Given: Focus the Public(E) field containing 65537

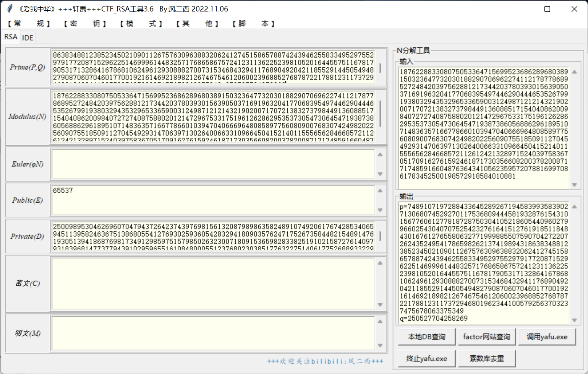Looking at the screenshot, I should click(x=213, y=200).
